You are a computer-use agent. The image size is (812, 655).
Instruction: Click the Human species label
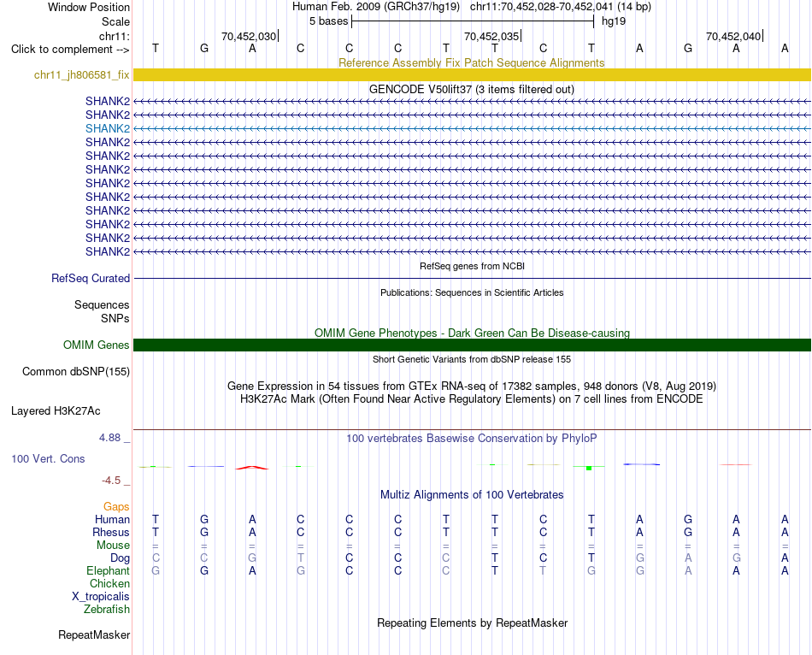pos(112,519)
